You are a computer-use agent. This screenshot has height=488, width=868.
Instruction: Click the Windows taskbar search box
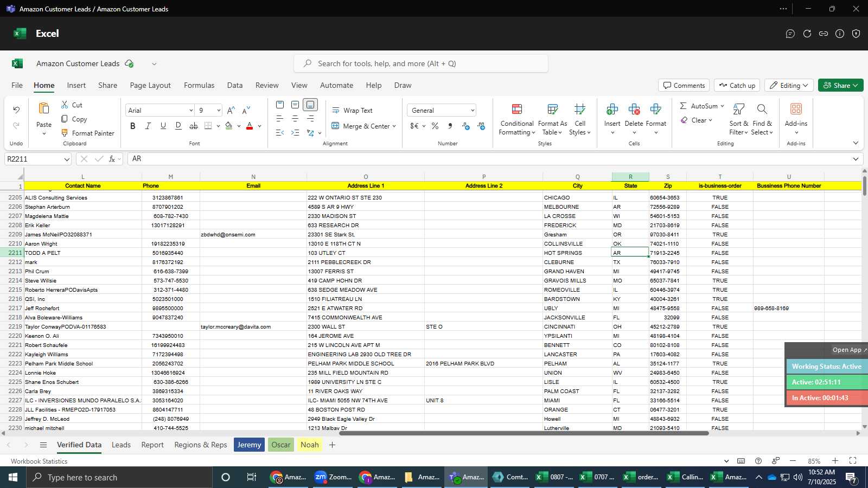click(119, 477)
